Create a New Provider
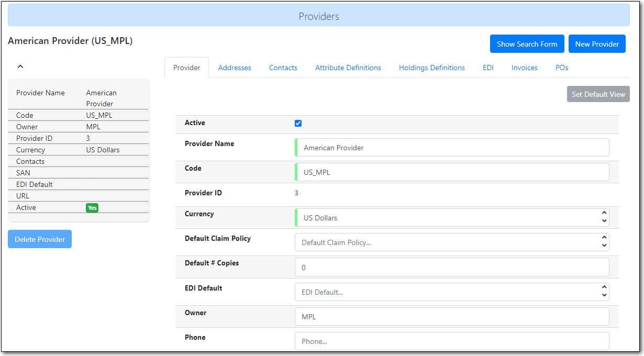This screenshot has width=644, height=356. [597, 44]
